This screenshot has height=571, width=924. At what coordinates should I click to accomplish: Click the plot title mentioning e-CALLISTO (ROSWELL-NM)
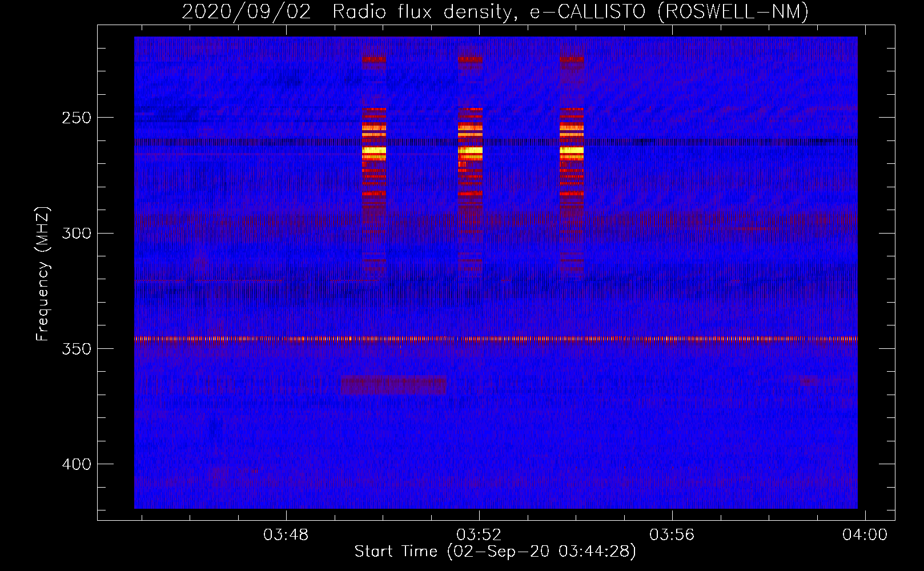tap(495, 11)
